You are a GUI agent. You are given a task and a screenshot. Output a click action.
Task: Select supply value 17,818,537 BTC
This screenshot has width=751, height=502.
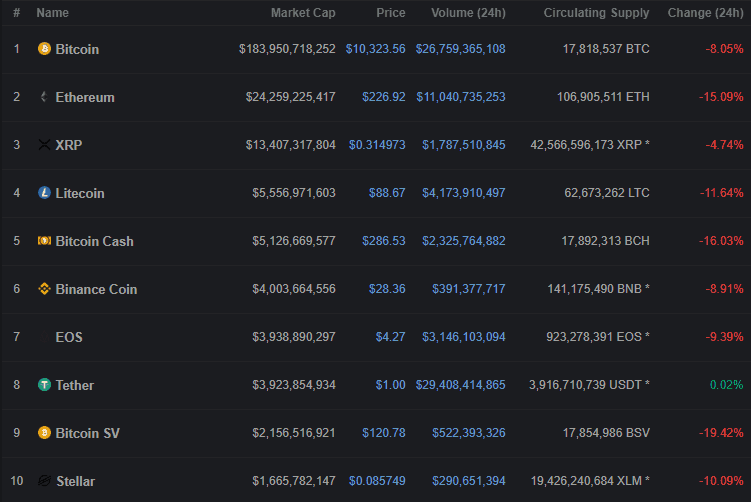tap(606, 49)
